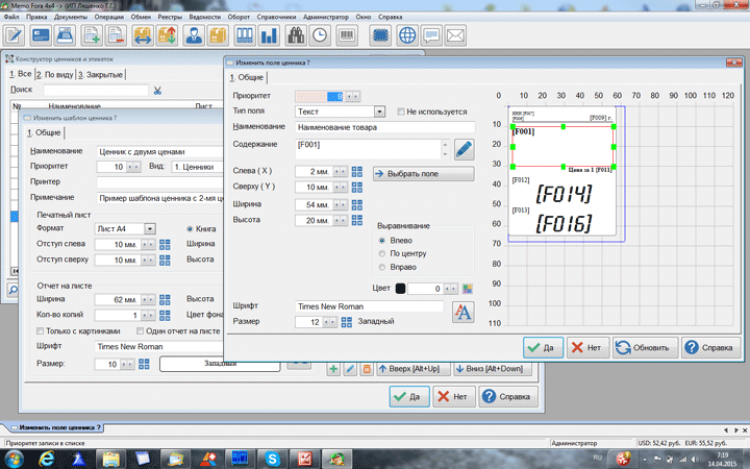Enable the 'Только с картинками' checkbox
This screenshot has width=750, height=469.
(39, 331)
